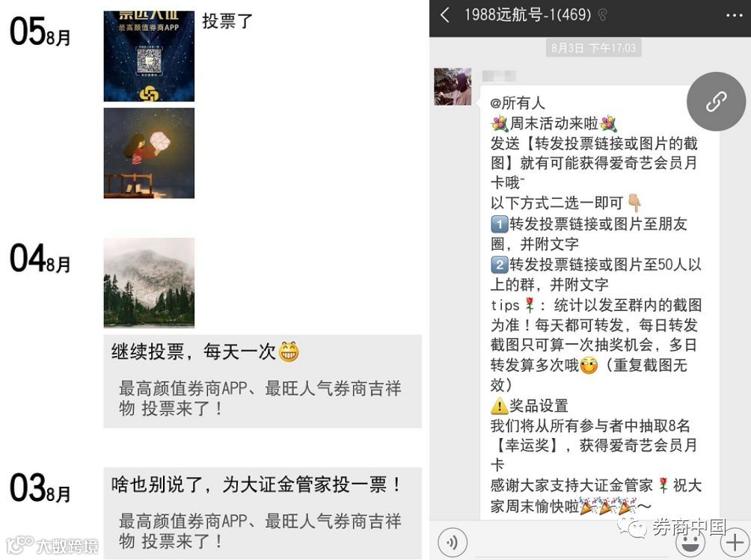Switch to voice input icon

coord(452,542)
